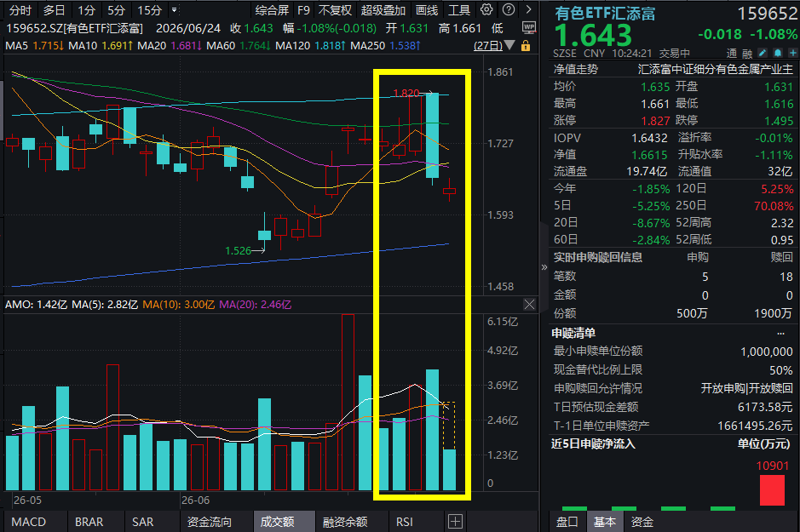Close the volume indicator sub-panel
Screen dimensions: 800x532
[530, 305]
